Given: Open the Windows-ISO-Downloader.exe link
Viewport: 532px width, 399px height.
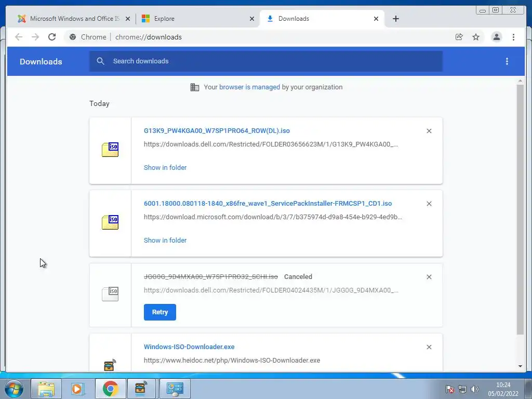Looking at the screenshot, I should (189, 347).
